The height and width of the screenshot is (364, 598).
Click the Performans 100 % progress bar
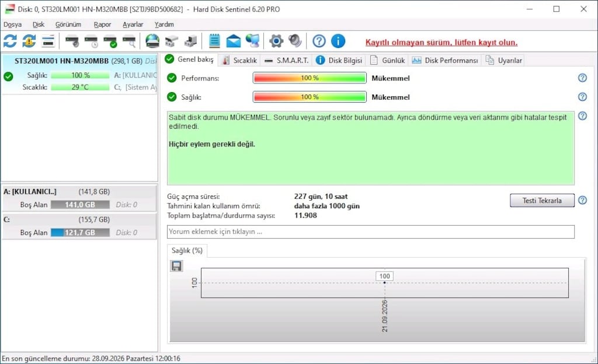(x=310, y=78)
